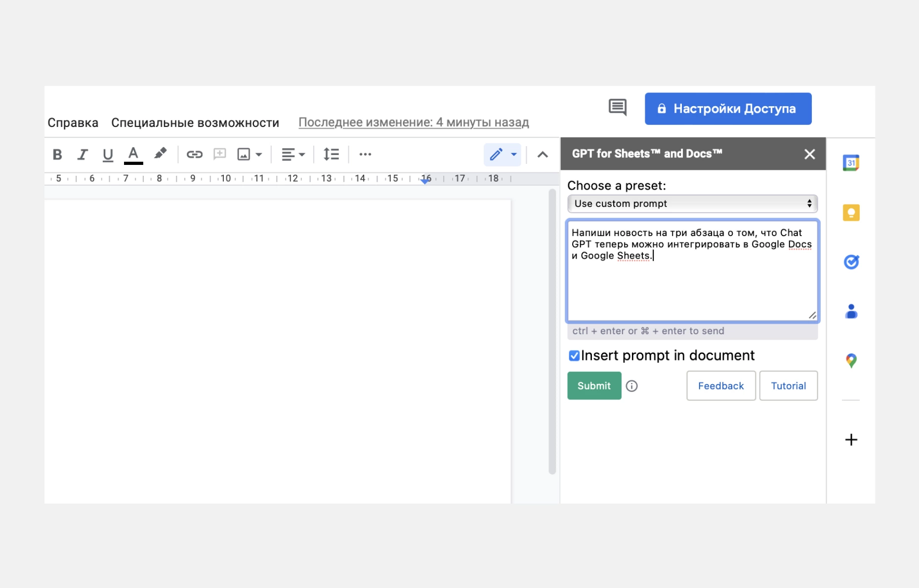919x588 pixels.
Task: Open the Последнее изменение version history link
Action: (414, 122)
